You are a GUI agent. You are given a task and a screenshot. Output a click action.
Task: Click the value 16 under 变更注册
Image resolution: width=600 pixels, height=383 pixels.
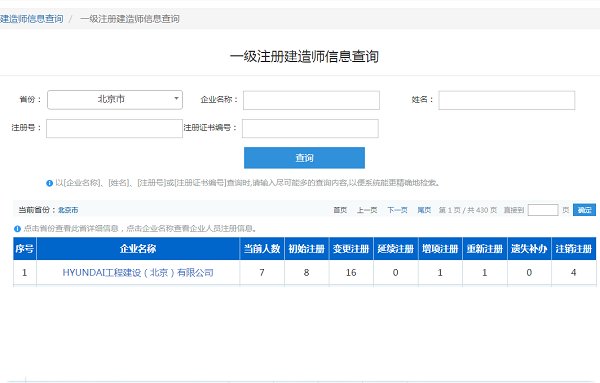coord(351,273)
